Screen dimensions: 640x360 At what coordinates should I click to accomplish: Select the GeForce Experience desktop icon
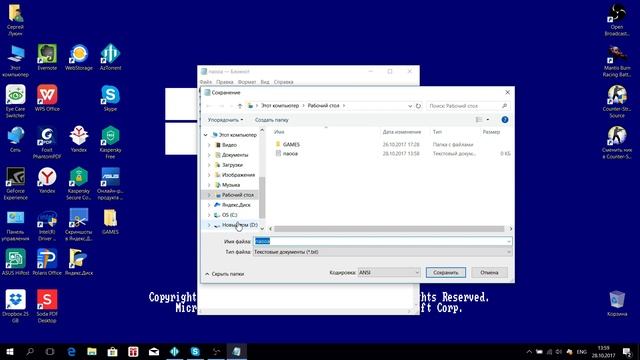[16, 183]
